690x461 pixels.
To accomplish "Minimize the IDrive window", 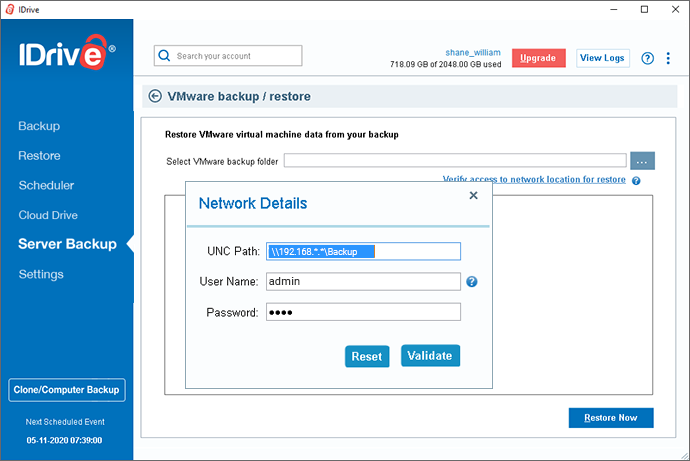I will coord(614,9).
